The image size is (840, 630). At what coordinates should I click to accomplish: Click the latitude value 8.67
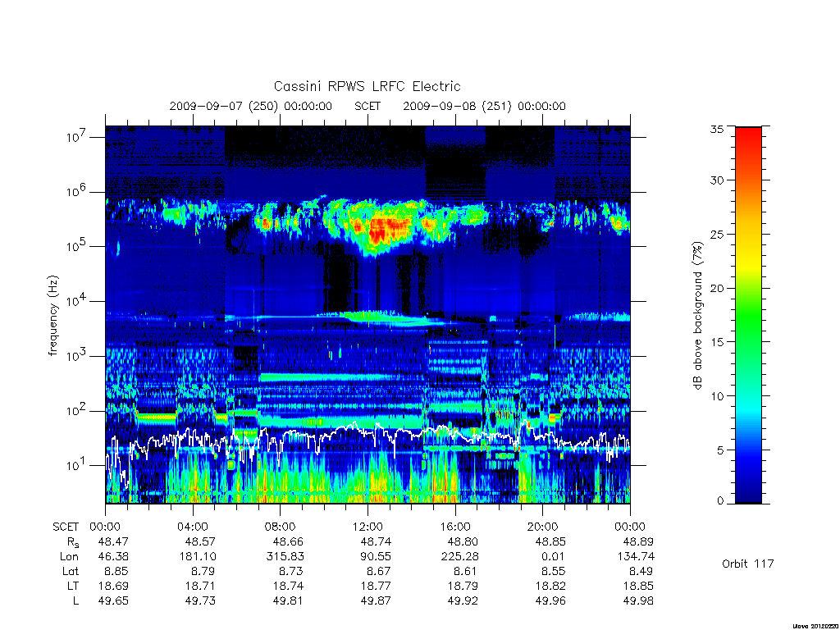pyautogui.click(x=379, y=571)
